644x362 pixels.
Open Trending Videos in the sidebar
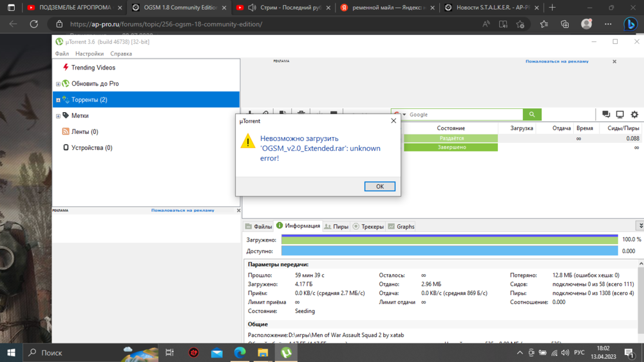tap(93, 68)
